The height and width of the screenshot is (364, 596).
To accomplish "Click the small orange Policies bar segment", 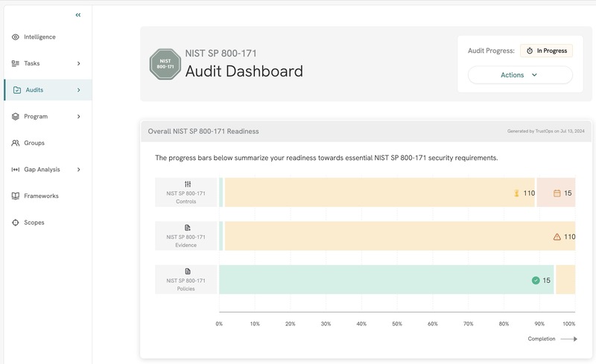I will [x=565, y=280].
